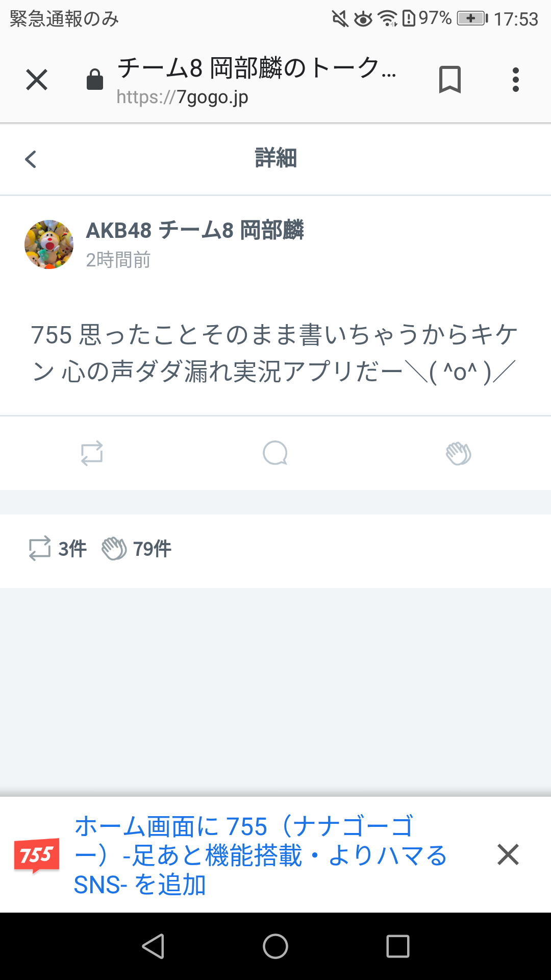Tap the Android home circle button
Viewport: 551px width, 980px height.
pos(275,946)
